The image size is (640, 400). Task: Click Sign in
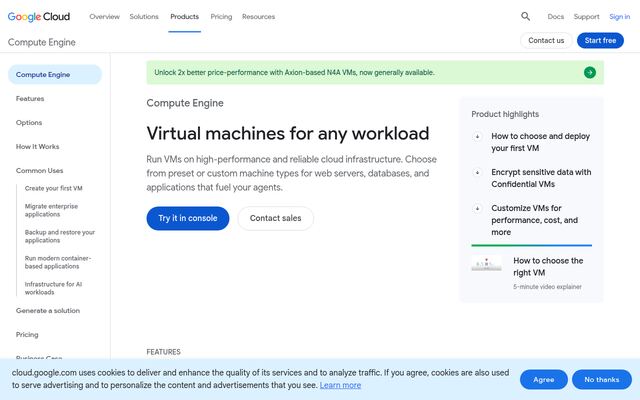pos(620,17)
